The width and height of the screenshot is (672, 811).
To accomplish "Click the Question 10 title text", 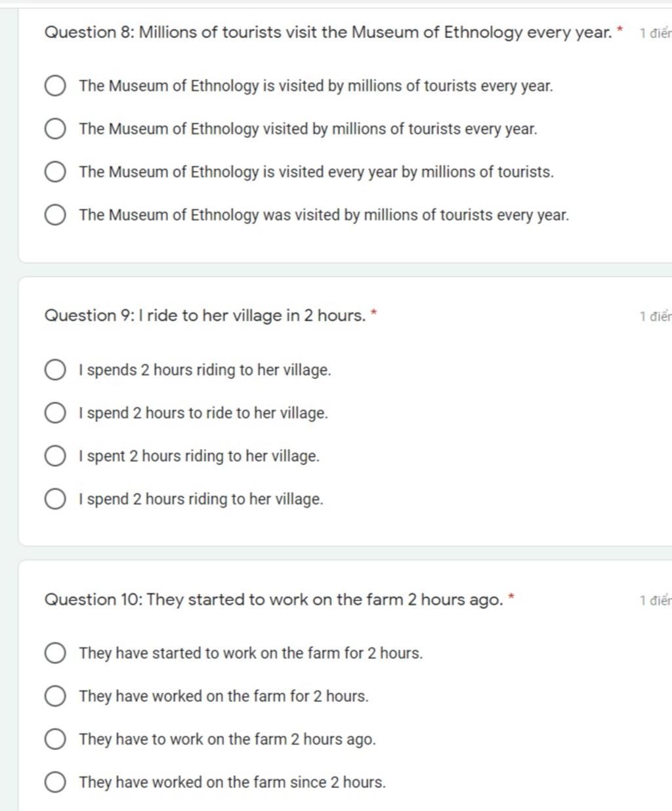I will (274, 600).
